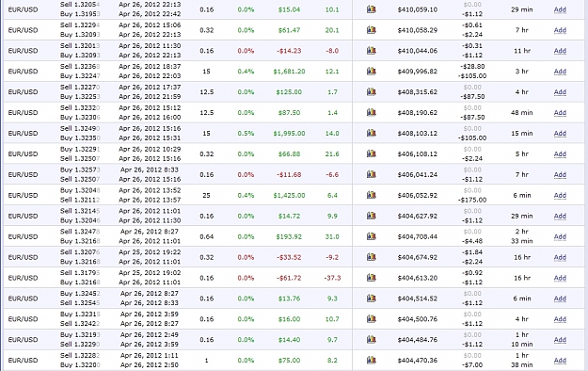588x371 pixels.
Task: Open chart icon for $15.04 profit trade
Action: (372, 9)
